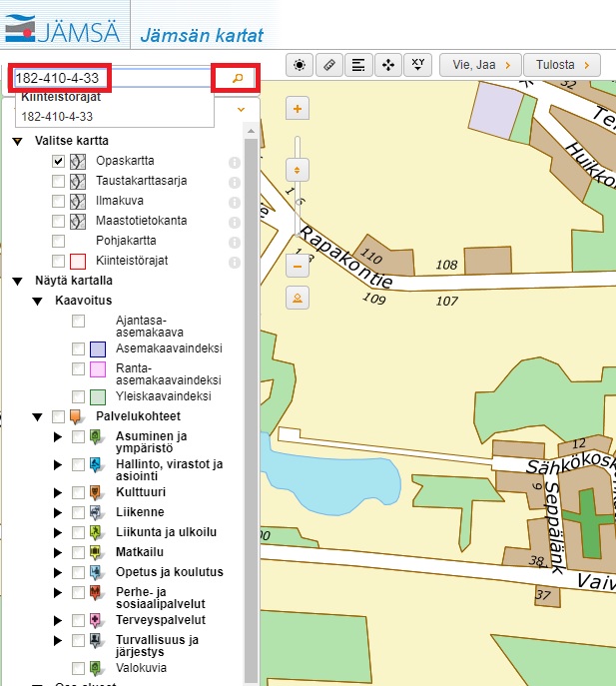Select the pan move tool
This screenshot has width=616, height=686.
pos(388,65)
